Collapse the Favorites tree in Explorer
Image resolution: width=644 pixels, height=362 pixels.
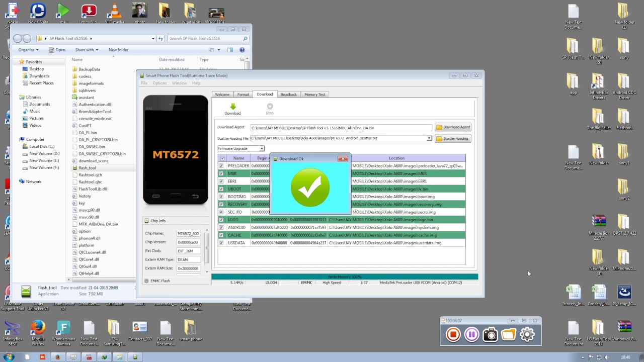coord(16,62)
